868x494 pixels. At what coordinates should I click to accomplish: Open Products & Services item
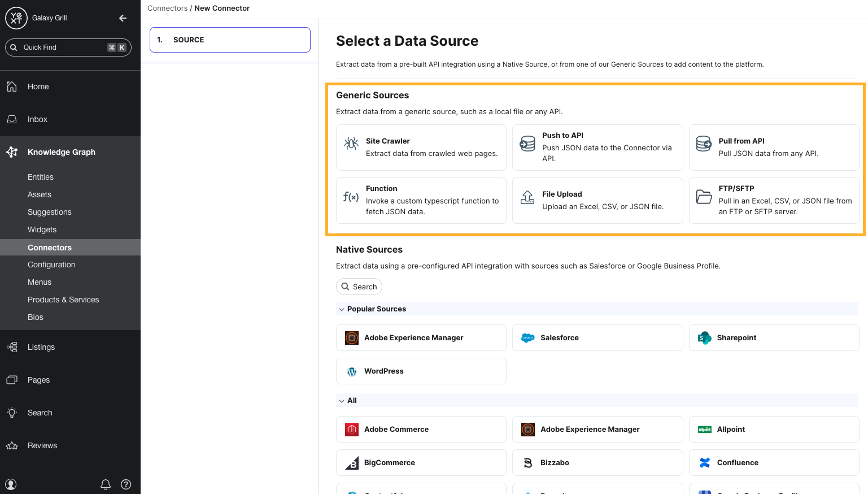pyautogui.click(x=63, y=300)
